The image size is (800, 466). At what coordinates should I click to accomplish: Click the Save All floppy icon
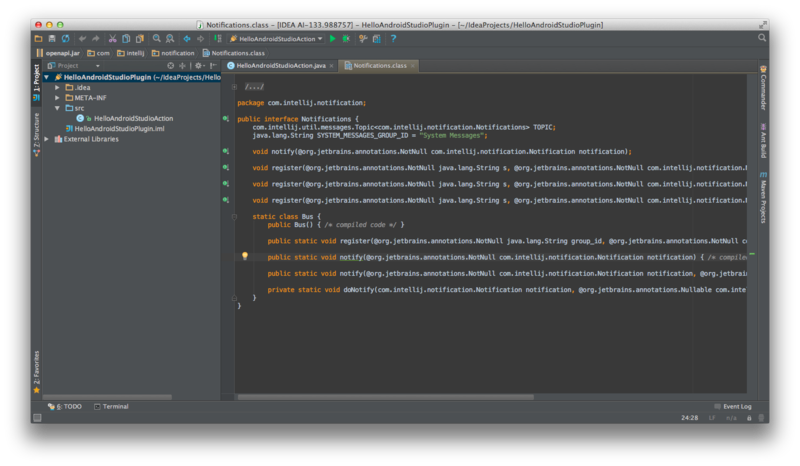coord(52,38)
